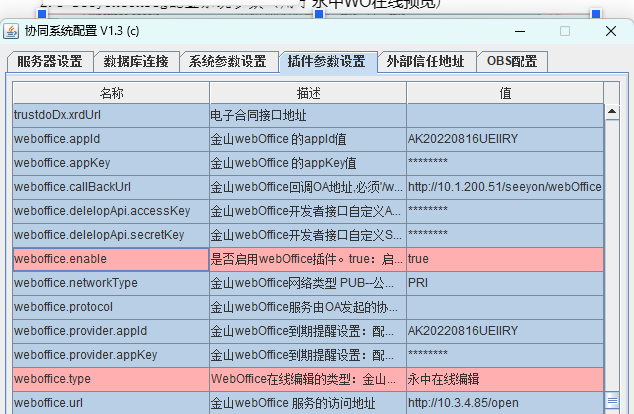Click the PRI value cell

click(505, 283)
